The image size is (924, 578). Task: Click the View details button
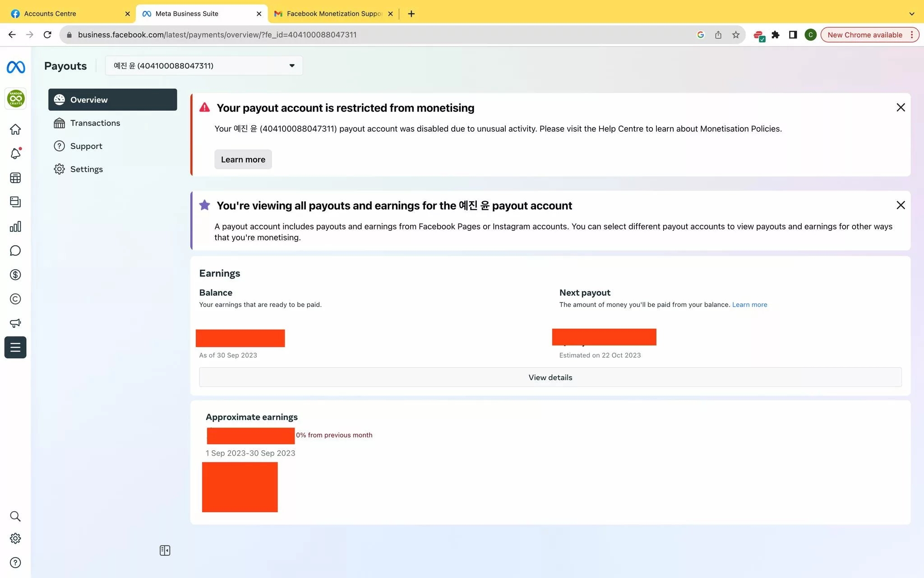tap(550, 377)
